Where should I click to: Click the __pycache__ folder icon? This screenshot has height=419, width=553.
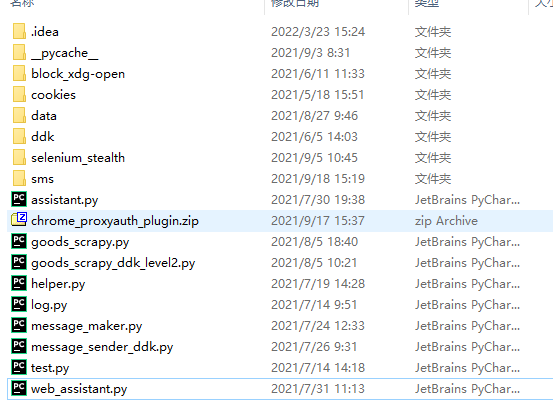pyautogui.click(x=19, y=52)
